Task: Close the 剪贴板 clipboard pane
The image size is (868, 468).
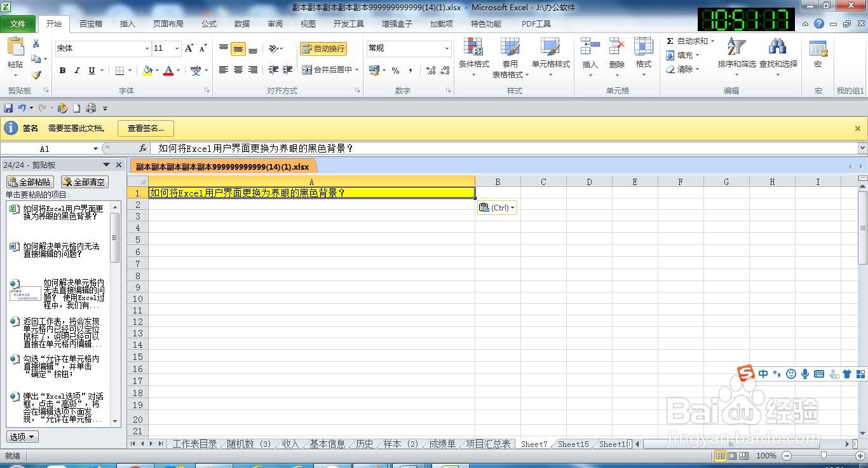Action: point(119,165)
